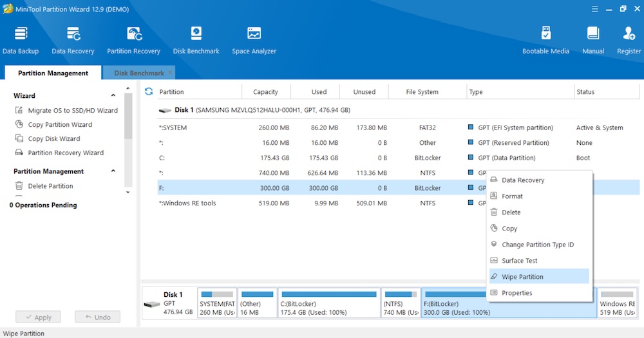Select the Windows RE disk map block
This screenshot has height=338, width=644.
pos(617,303)
